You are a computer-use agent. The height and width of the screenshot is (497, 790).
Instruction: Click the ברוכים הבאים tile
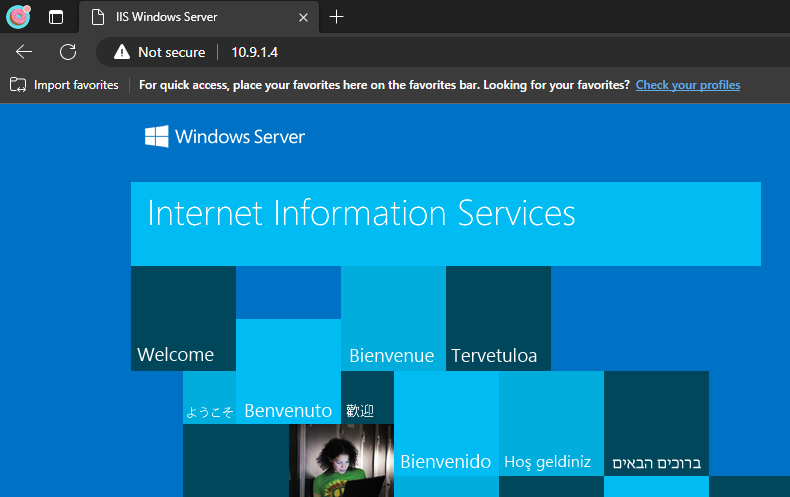point(656,423)
